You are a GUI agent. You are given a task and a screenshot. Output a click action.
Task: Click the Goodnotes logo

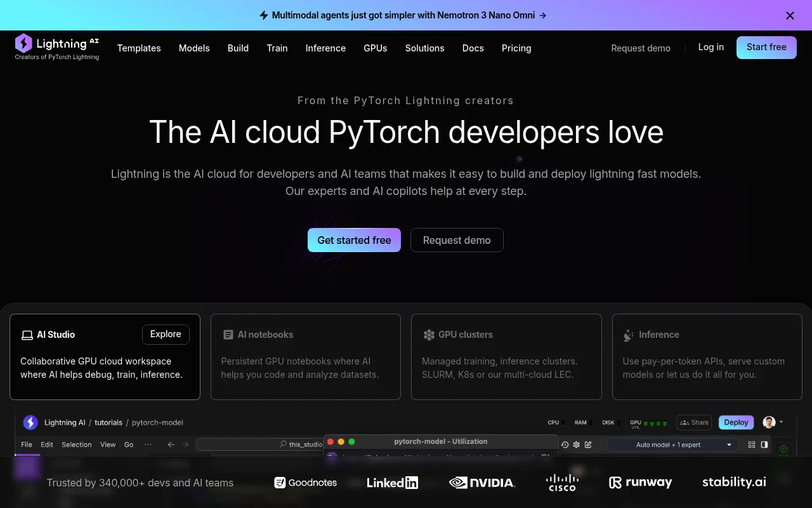(305, 483)
